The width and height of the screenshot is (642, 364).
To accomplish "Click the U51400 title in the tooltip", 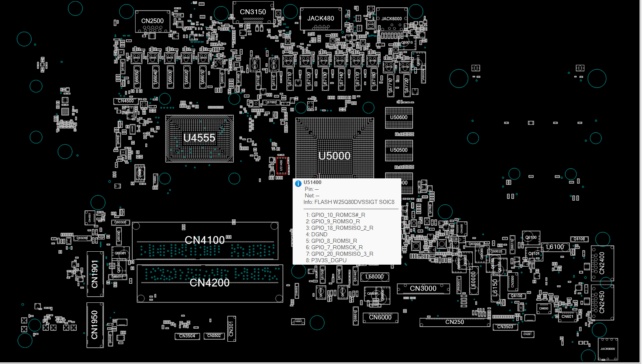I will pos(312,183).
